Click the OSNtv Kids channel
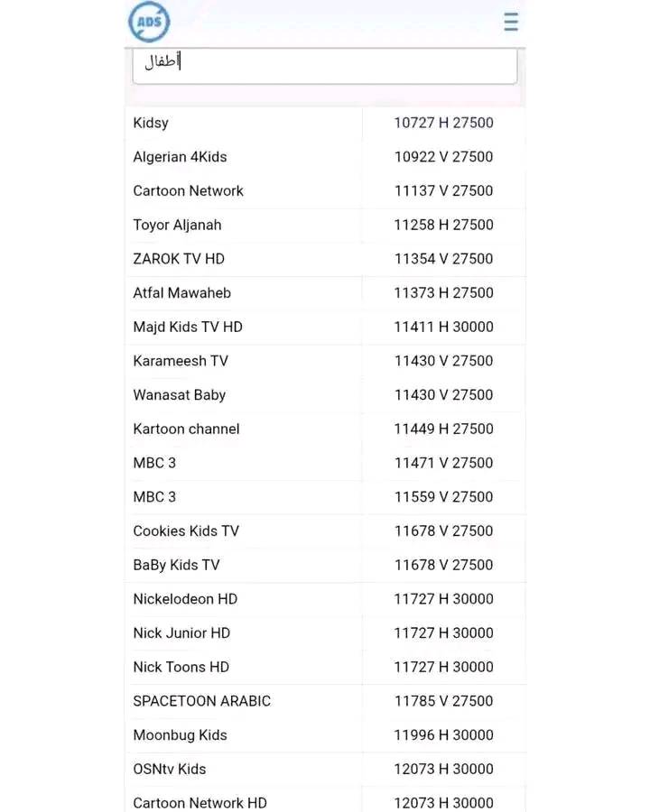 click(x=170, y=770)
